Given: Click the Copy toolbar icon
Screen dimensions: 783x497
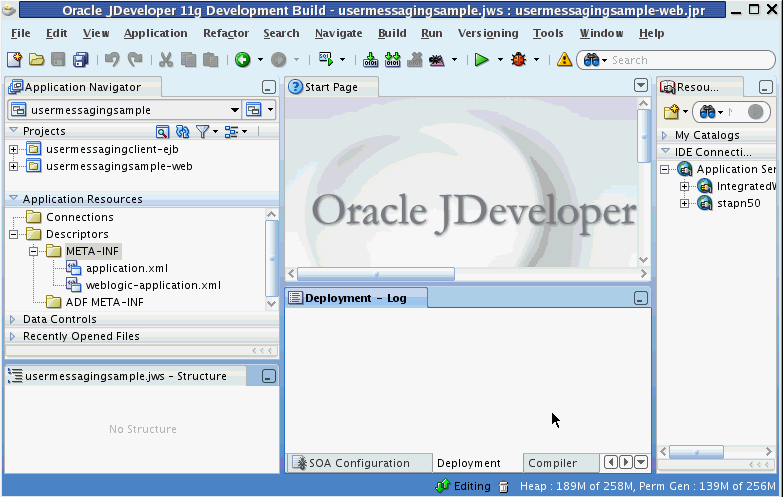Looking at the screenshot, I should [x=188, y=60].
